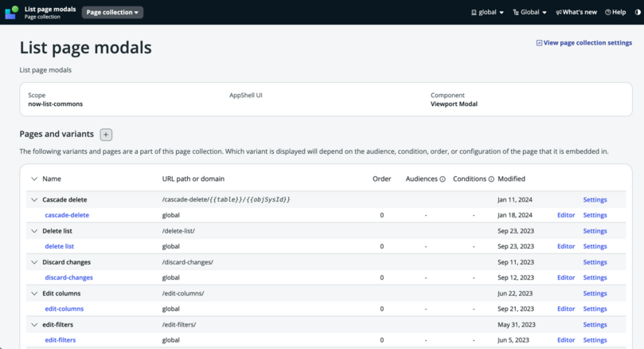Collapse the edit-filters row
This screenshot has height=349, width=644.
(34, 325)
